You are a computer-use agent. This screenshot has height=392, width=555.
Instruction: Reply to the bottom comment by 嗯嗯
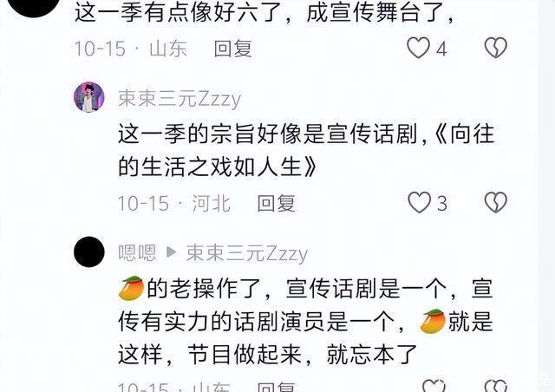click(276, 387)
